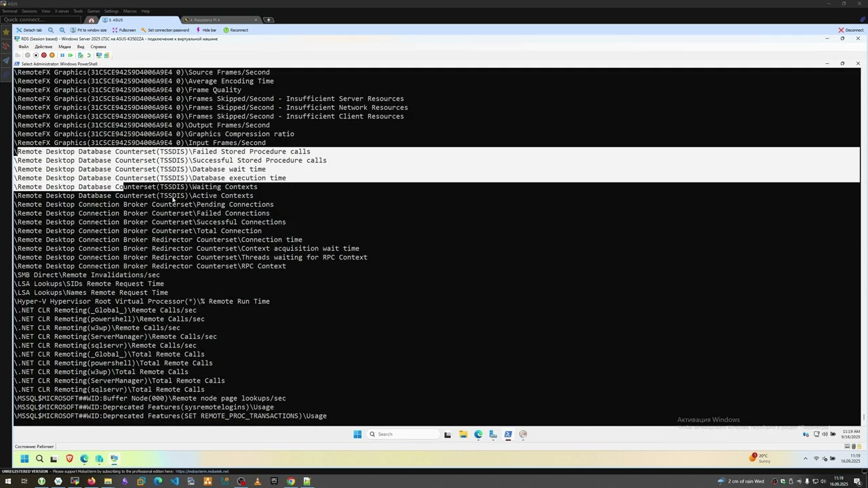Open the Медиа menu
The width and height of the screenshot is (868, 488).
pos(64,47)
